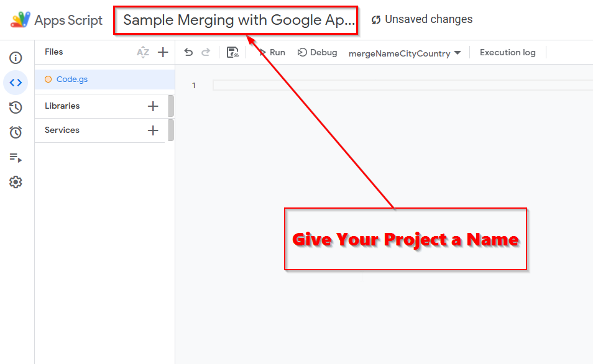Screen dimensions: 593x364
Task: Select the Code.gs file
Action: [105, 80]
